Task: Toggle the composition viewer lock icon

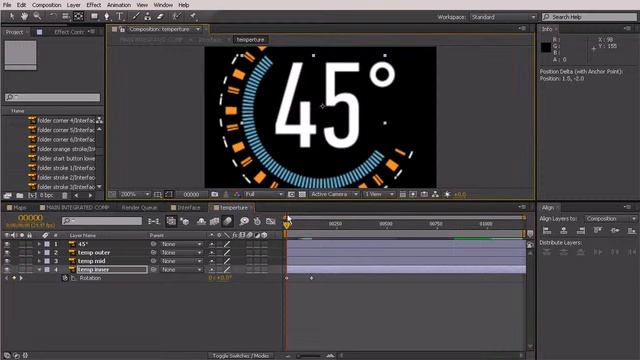Action: point(122,29)
